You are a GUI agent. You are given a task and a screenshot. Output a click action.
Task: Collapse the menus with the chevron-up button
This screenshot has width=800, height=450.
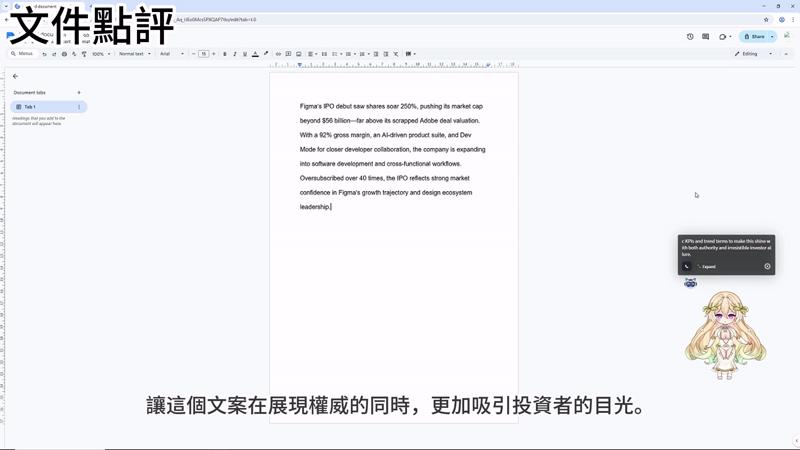click(x=786, y=54)
